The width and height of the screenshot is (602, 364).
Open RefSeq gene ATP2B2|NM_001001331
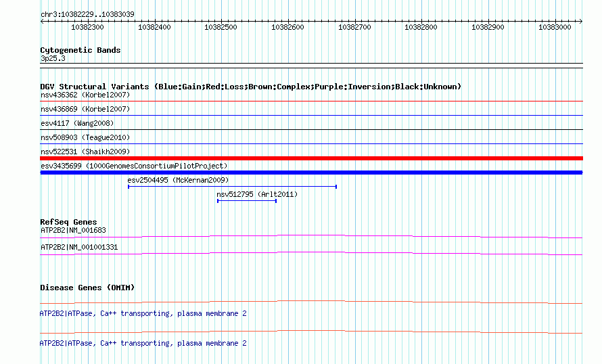click(x=79, y=247)
